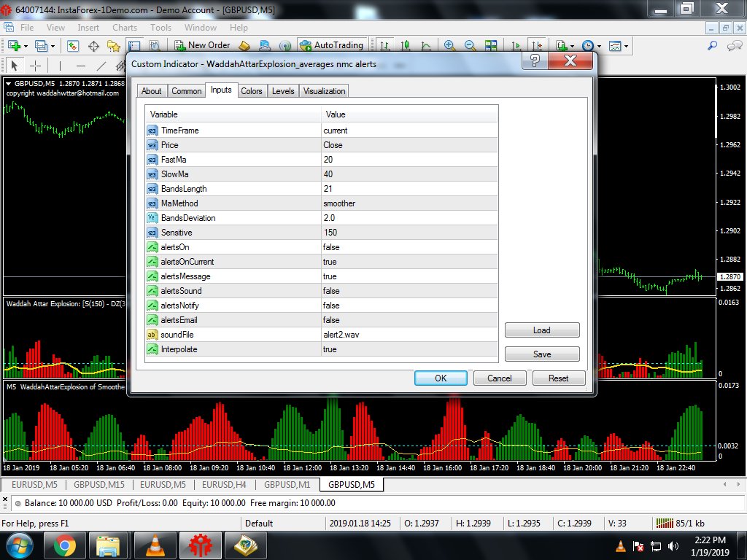747x560 pixels.
Task: Open the Navigator star folder icon
Action: tap(114, 46)
